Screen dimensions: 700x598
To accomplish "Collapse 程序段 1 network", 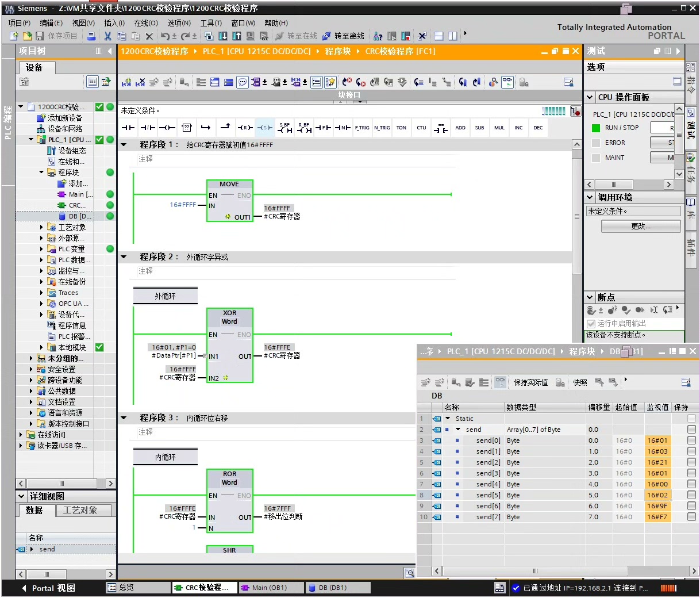I will pyautogui.click(x=124, y=145).
